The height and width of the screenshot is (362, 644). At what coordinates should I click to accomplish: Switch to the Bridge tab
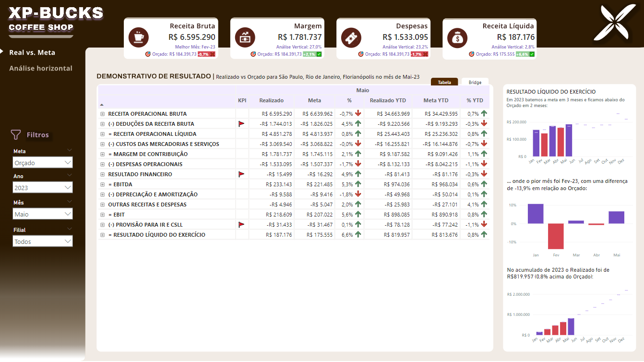click(475, 83)
